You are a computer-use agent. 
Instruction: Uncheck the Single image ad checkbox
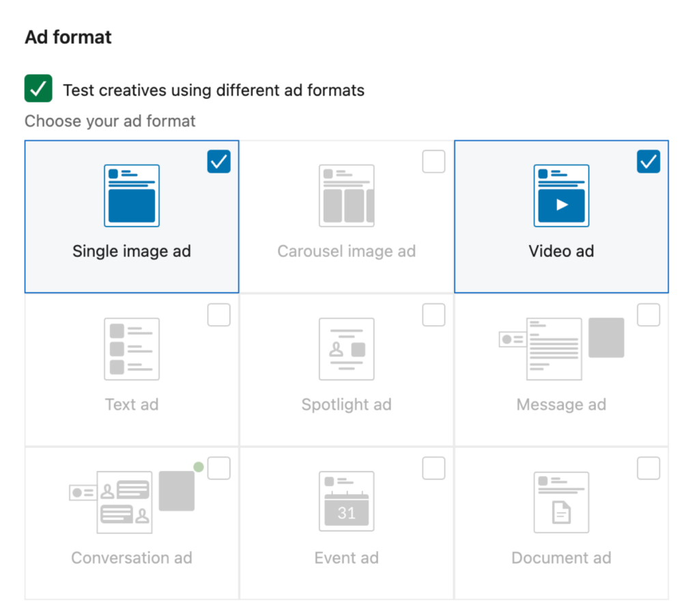(x=218, y=161)
